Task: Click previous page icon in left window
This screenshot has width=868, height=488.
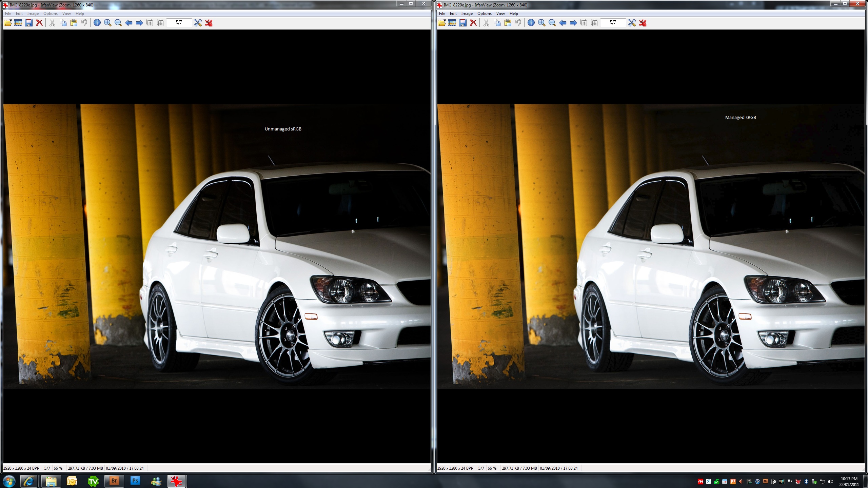Action: (150, 23)
